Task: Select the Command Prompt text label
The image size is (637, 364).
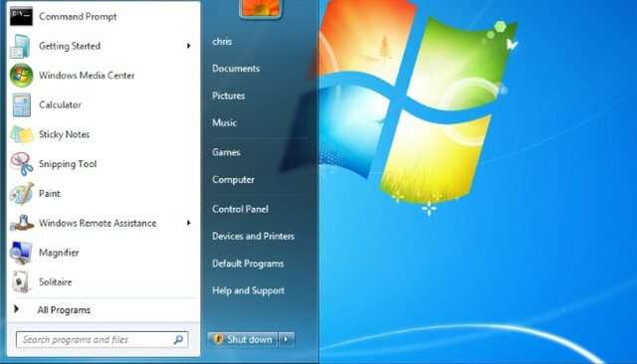Action: (78, 17)
